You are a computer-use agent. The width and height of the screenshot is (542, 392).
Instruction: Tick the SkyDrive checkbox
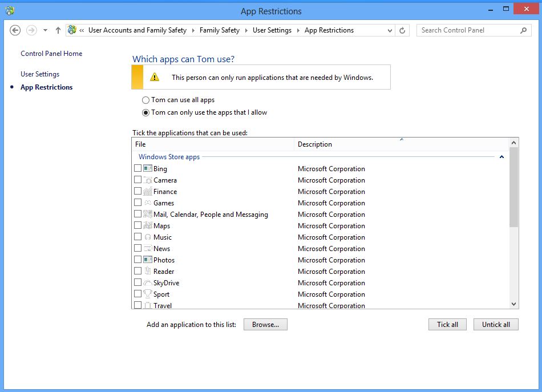tap(137, 282)
